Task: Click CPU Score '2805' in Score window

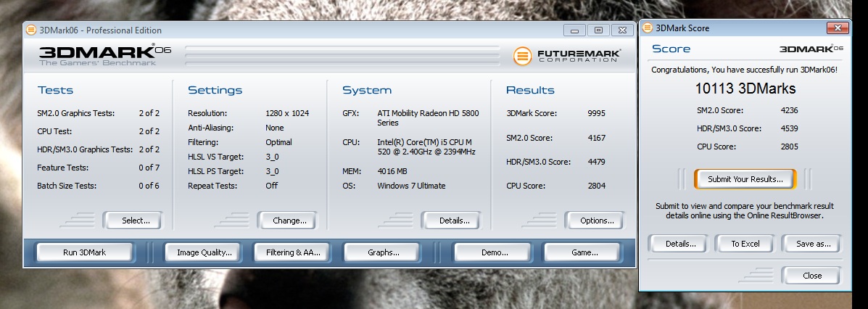Action: [x=789, y=147]
